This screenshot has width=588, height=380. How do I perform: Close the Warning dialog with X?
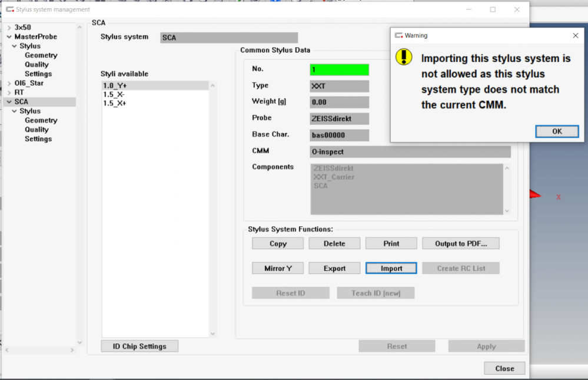tap(575, 35)
